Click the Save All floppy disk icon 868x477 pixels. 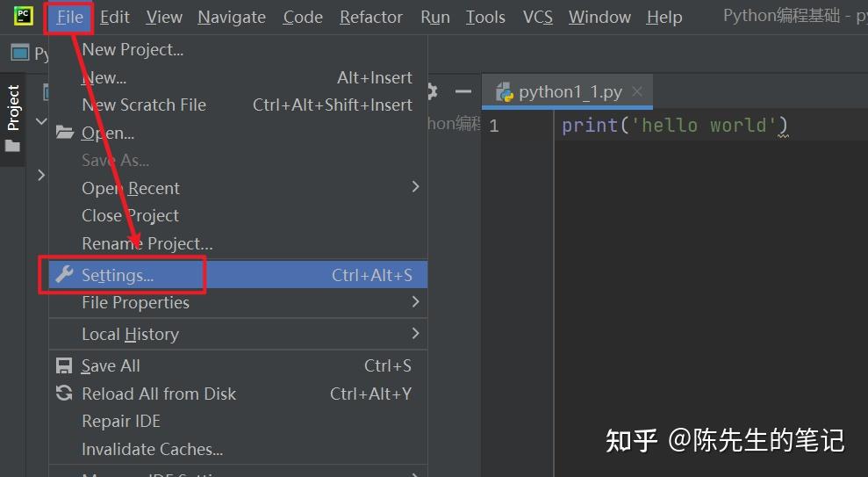[x=64, y=365]
